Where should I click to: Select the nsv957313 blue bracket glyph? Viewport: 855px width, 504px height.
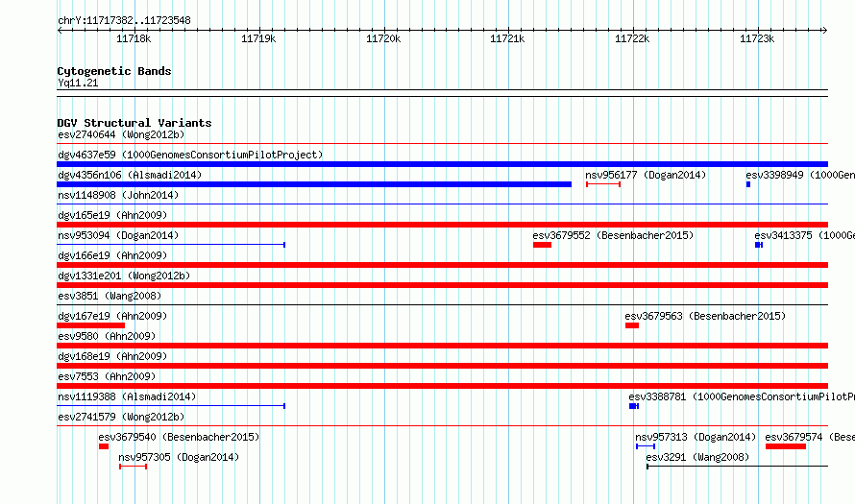coord(645,446)
